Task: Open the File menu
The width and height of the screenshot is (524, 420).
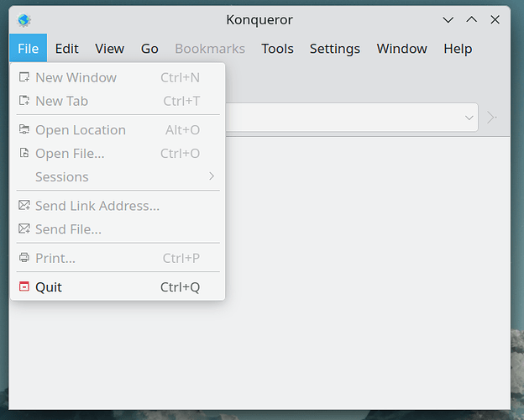Action: coord(28,48)
